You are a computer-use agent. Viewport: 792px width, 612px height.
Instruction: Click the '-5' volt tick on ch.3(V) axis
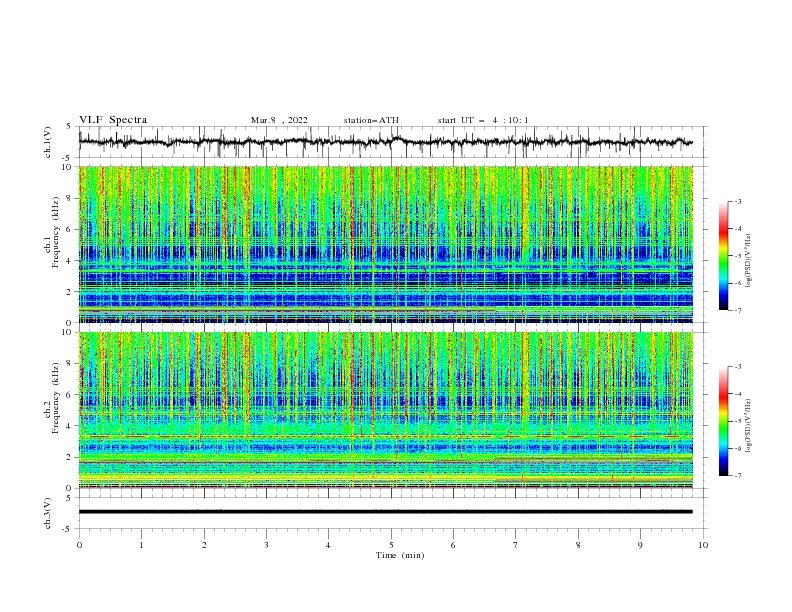68,529
